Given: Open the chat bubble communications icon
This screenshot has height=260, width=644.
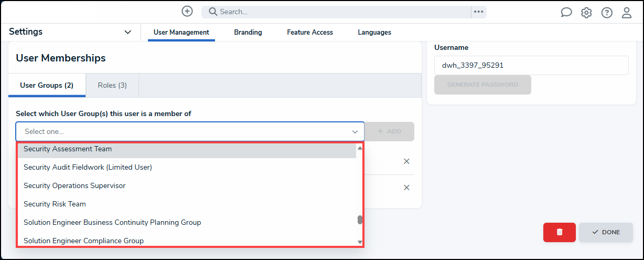Looking at the screenshot, I should click(566, 13).
